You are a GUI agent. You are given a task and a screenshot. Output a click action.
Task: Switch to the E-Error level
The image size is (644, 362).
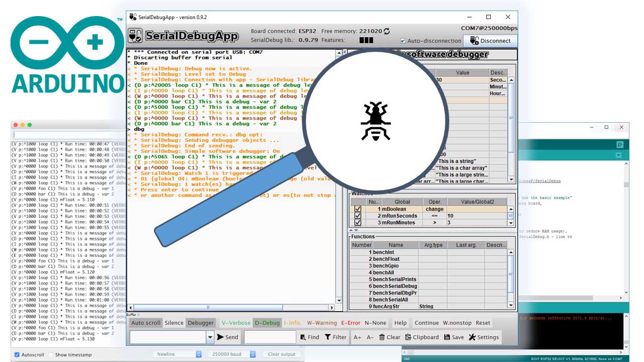[x=351, y=323]
